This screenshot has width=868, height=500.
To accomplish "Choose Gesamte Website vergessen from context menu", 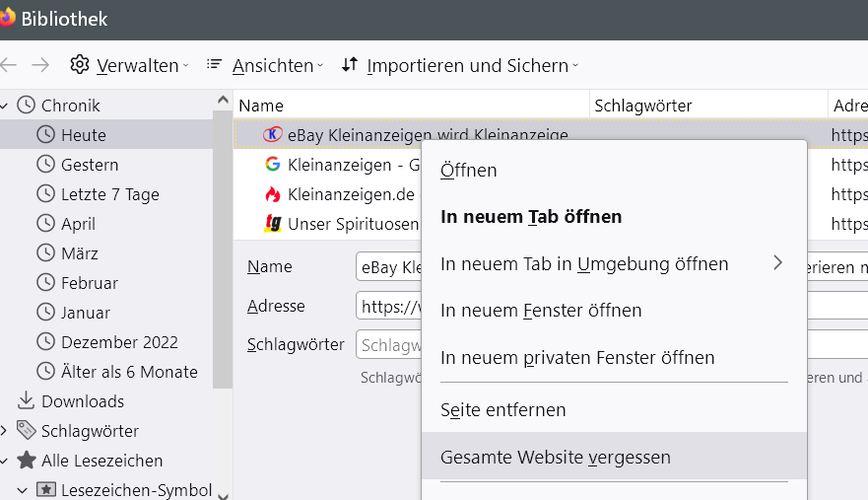I will [556, 458].
